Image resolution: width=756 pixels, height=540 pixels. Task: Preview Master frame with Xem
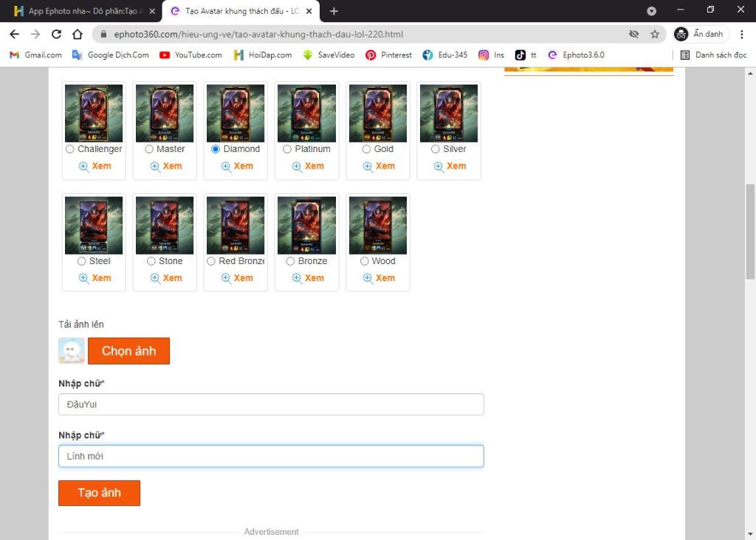point(166,166)
